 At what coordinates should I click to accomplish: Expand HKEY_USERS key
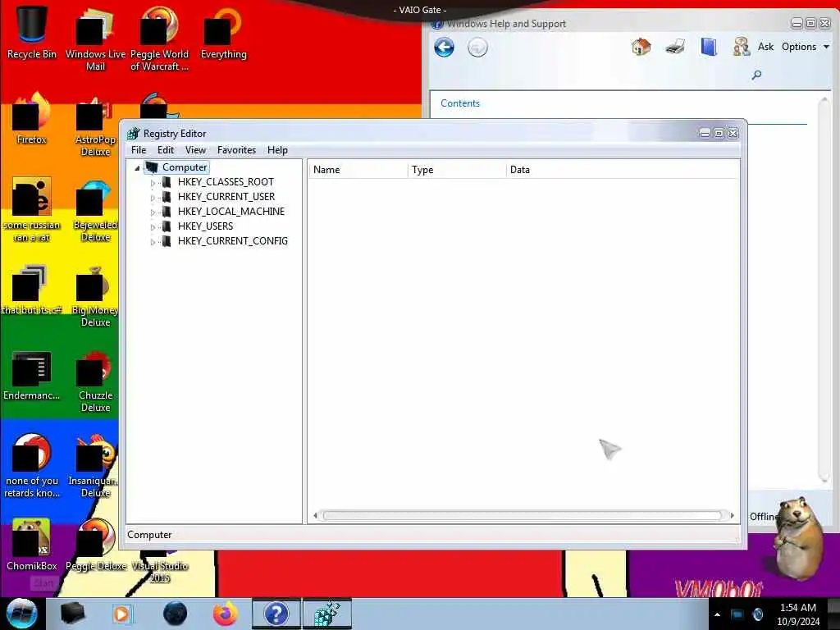point(153,227)
